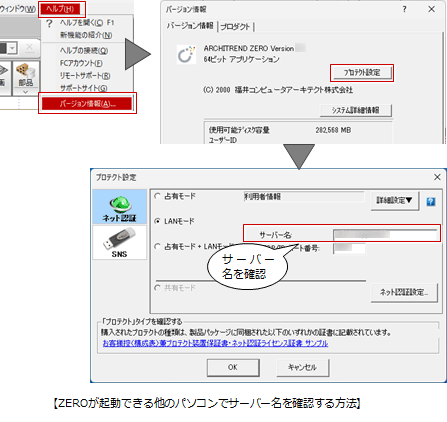Click the ? help button in バージョン情報 title bar
This screenshot has width=447, height=422.
pyautogui.click(x=404, y=9)
